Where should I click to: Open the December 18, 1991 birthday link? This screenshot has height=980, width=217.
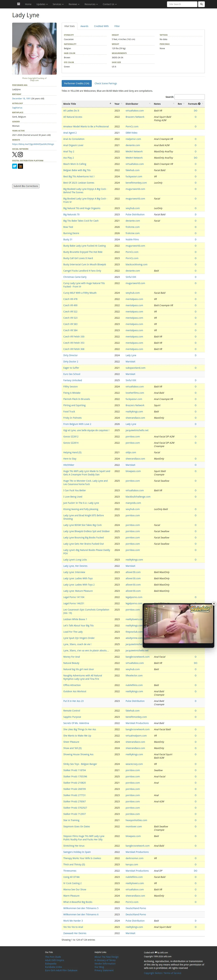click(21, 98)
